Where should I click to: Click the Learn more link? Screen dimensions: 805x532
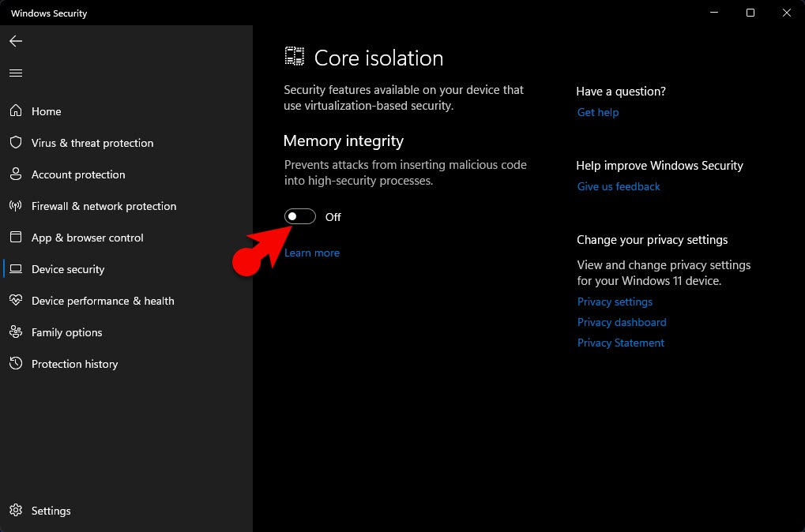(x=312, y=253)
